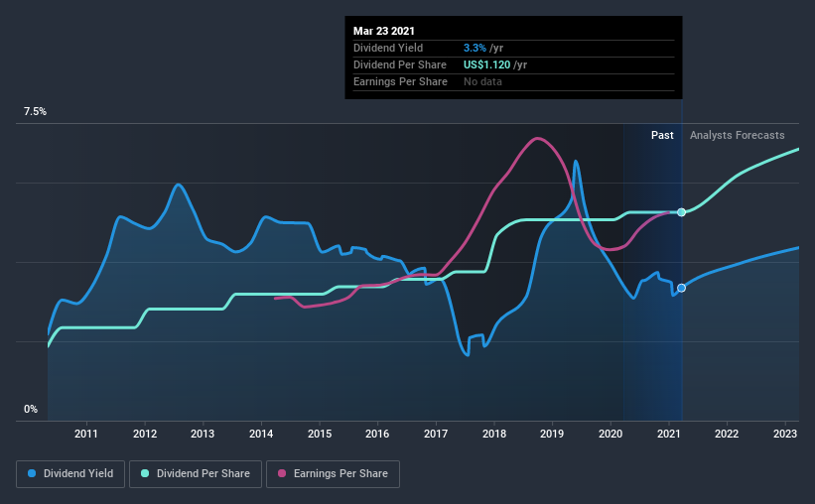Screen dimensions: 815x504
Task: Toggle the Earnings Per Share legend button
Action: tap(334, 474)
